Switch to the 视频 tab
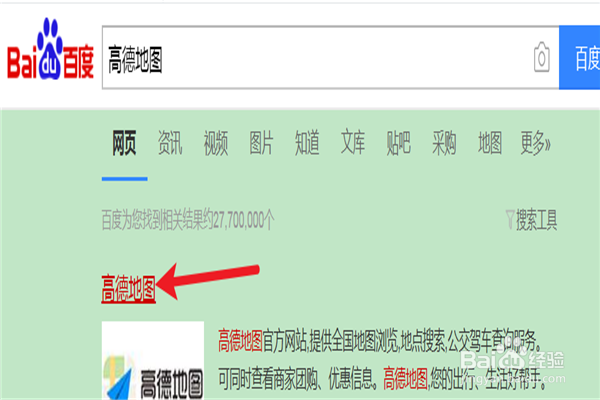Viewport: 600px width, 400px height. coord(216,143)
